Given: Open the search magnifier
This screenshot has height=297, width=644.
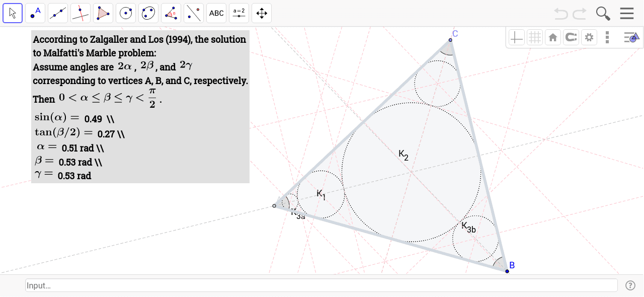Looking at the screenshot, I should pos(603,14).
